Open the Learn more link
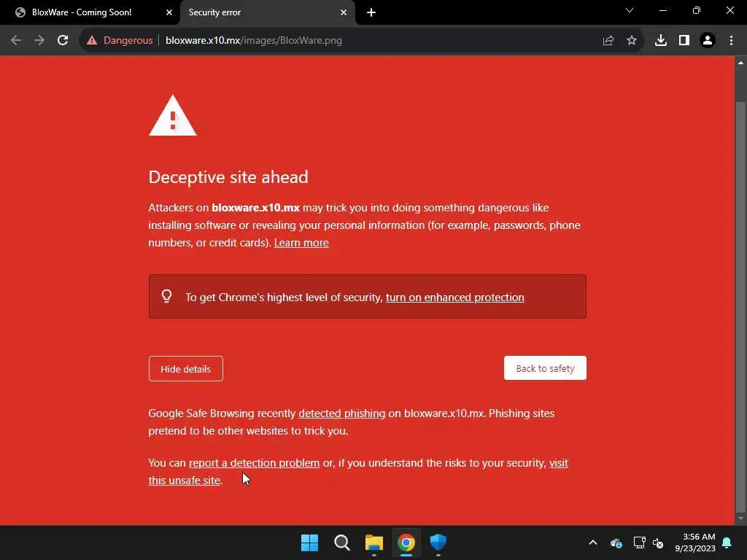Image resolution: width=747 pixels, height=560 pixels. pyautogui.click(x=301, y=243)
